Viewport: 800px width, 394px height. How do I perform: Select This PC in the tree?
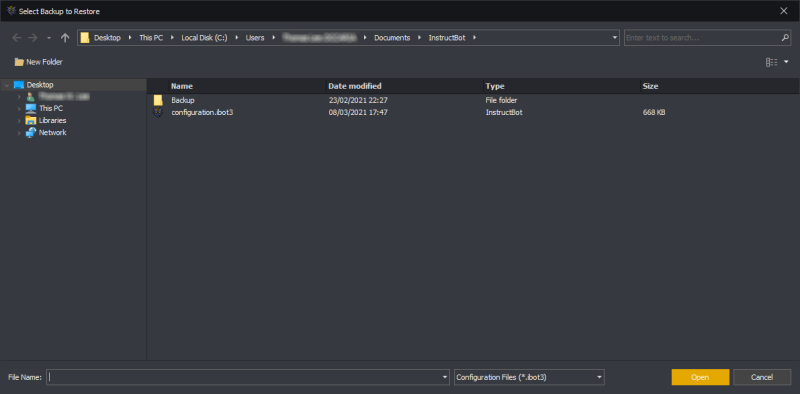click(51, 108)
